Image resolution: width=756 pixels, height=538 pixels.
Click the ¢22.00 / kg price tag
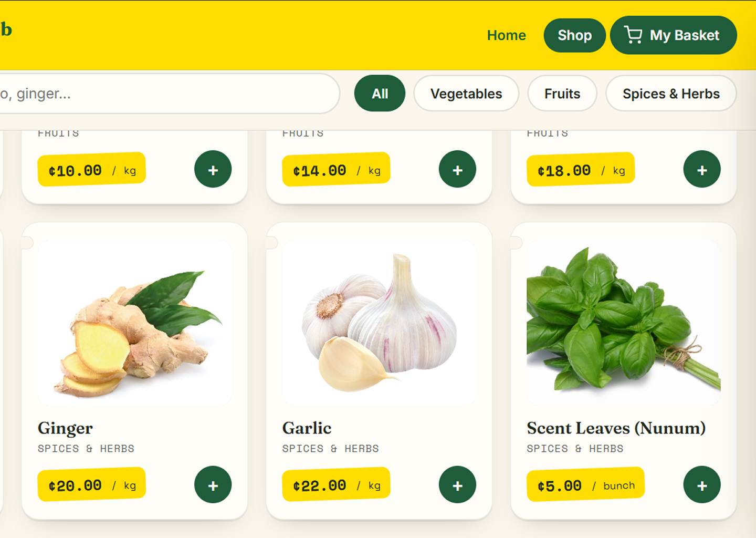tap(336, 484)
